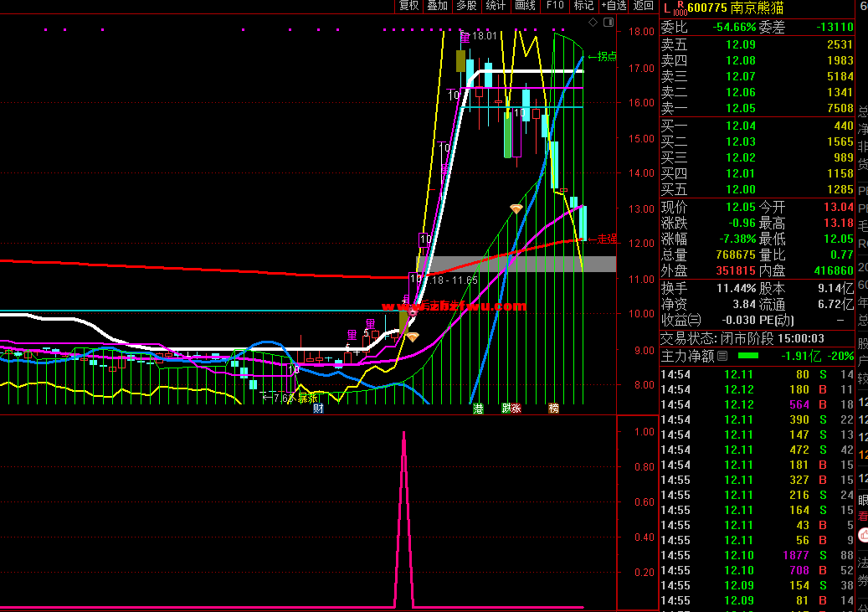Viewport: 868px width, 612px height.
Task: Click the 股本 9.14亿 value
Action: pyautogui.click(x=835, y=289)
